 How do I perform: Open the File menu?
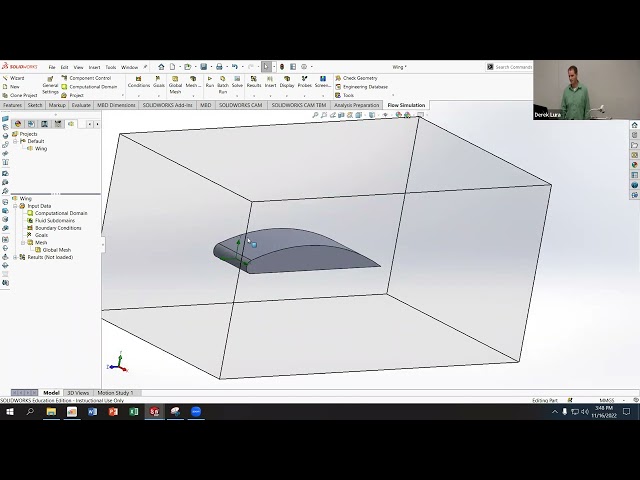pos(52,67)
